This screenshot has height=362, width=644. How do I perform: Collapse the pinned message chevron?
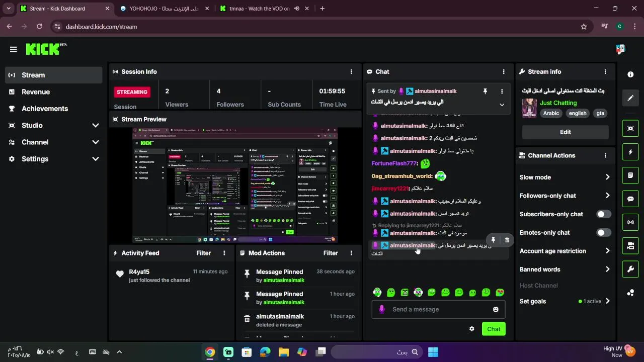point(502,105)
